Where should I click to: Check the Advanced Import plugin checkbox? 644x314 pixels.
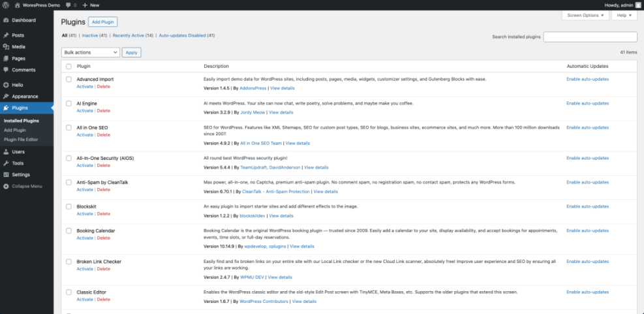(69, 80)
